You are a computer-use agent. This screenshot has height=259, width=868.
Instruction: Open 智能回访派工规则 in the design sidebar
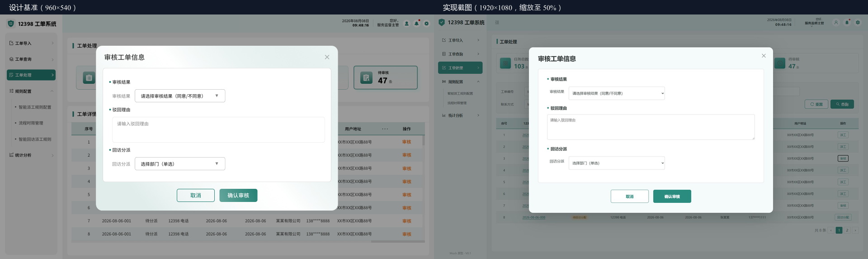point(35,139)
